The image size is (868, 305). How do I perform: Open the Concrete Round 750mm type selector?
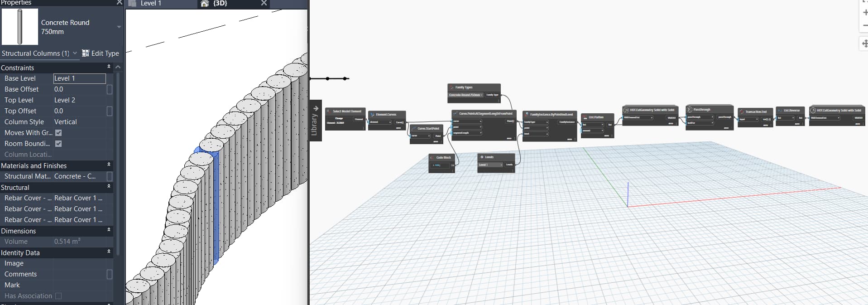pyautogui.click(x=119, y=27)
